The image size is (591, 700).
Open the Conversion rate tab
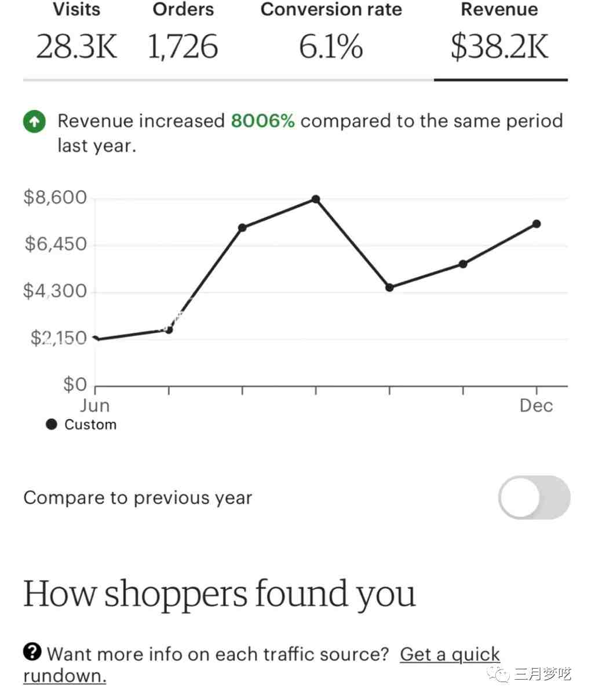tap(331, 35)
